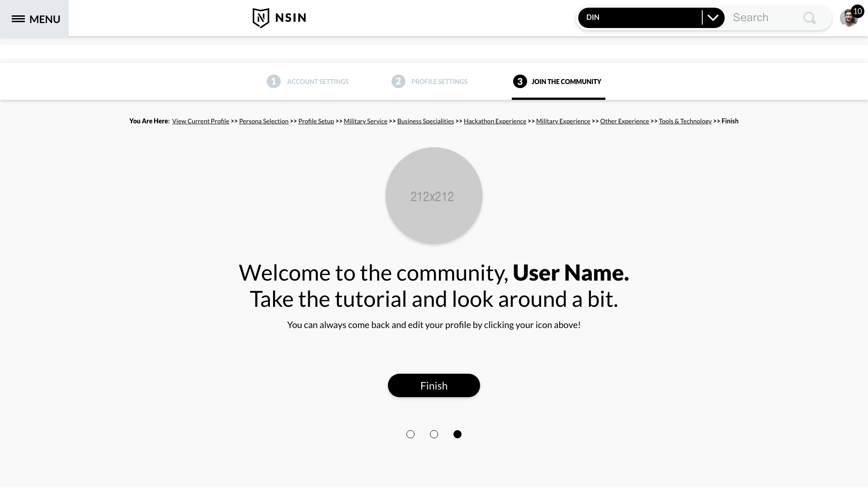Click the 212x212 profile photo placeholder
This screenshot has height=488, width=868.
(x=434, y=196)
